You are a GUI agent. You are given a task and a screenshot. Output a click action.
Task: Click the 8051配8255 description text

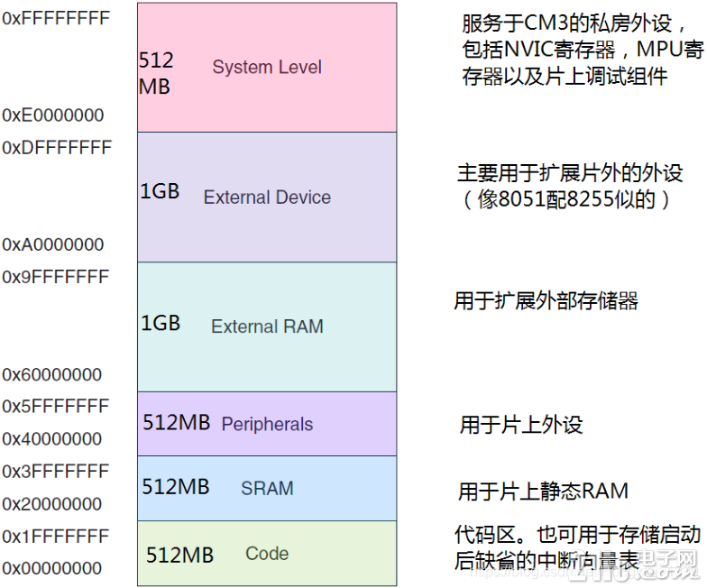tap(569, 199)
